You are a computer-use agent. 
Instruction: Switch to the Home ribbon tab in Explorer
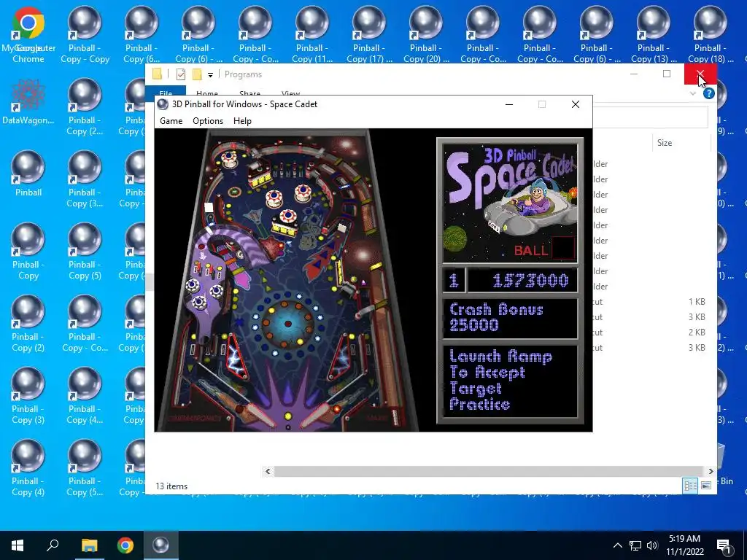(x=206, y=93)
